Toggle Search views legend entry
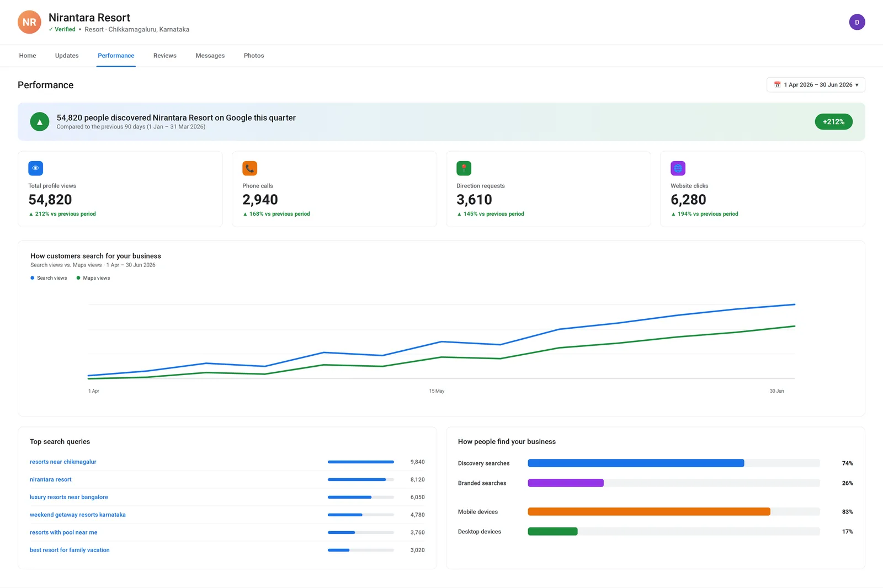Viewport: 883px width, 588px height. click(49, 278)
